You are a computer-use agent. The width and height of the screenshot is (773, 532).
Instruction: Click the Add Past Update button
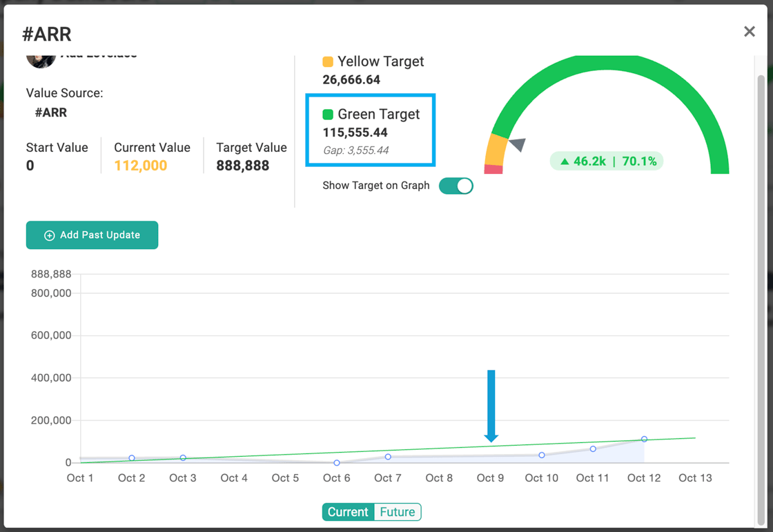(x=92, y=235)
